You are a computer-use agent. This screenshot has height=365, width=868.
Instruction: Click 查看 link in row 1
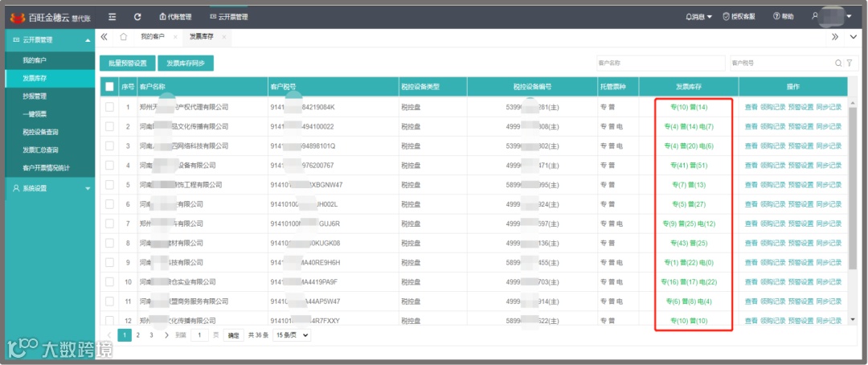click(751, 107)
